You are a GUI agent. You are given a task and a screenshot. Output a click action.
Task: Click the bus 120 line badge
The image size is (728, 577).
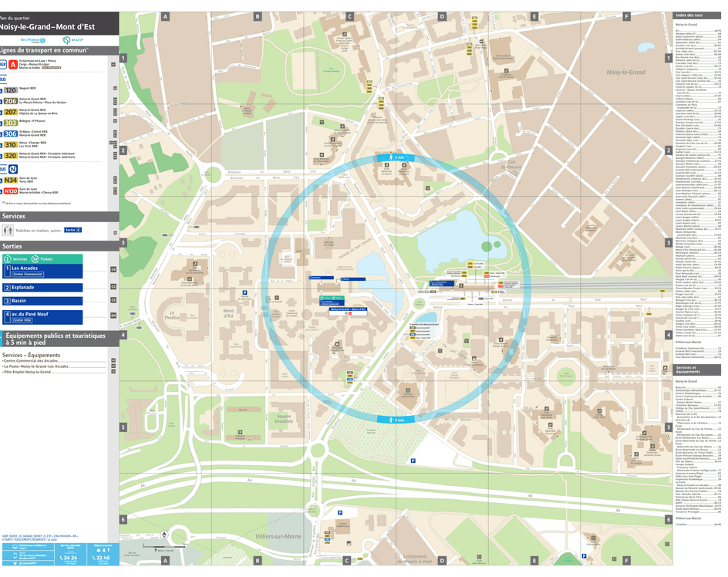[x=10, y=90]
